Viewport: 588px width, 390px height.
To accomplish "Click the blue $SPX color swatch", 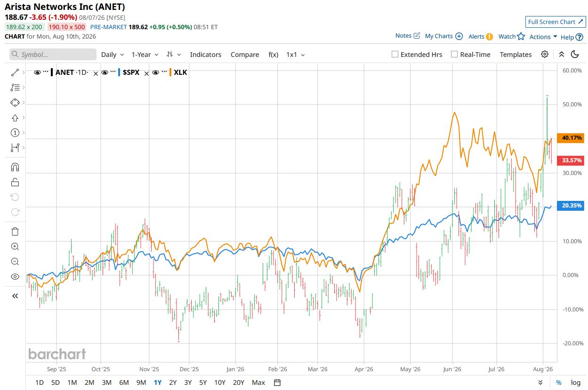I will point(119,72).
